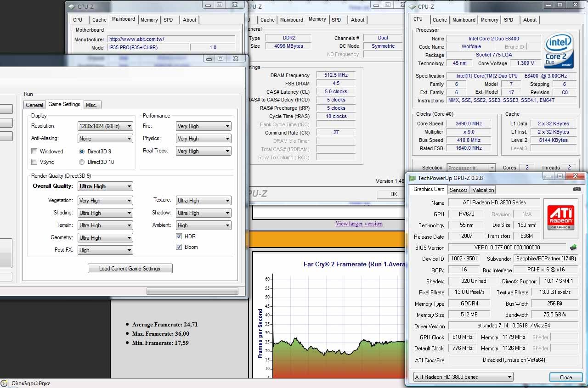Open the GPU-Z graphics card selector dropdown
Screen dimensions: 588x388
pyautogui.click(x=463, y=377)
